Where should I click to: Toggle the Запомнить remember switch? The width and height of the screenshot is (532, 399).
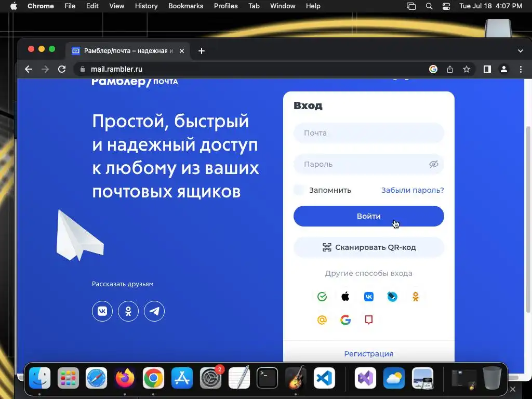click(299, 190)
